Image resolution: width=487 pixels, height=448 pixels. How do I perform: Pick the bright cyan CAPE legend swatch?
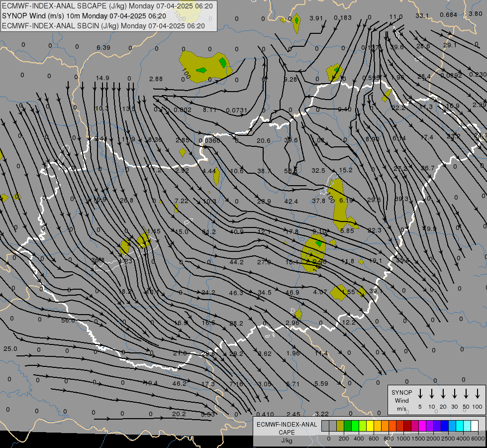click(x=460, y=426)
